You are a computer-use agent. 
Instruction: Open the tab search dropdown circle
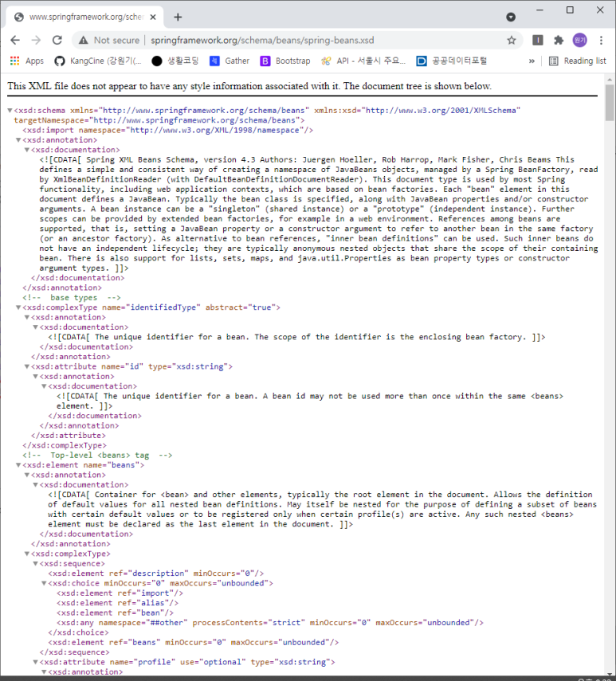(x=511, y=17)
